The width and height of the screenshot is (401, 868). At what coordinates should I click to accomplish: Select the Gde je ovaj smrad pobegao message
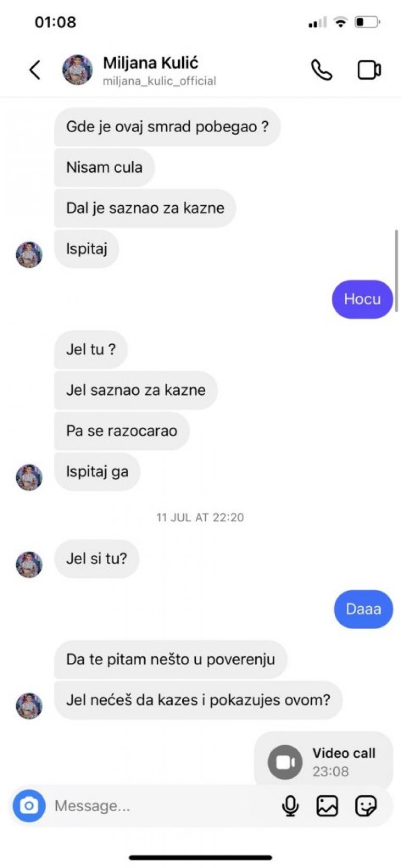pyautogui.click(x=167, y=127)
